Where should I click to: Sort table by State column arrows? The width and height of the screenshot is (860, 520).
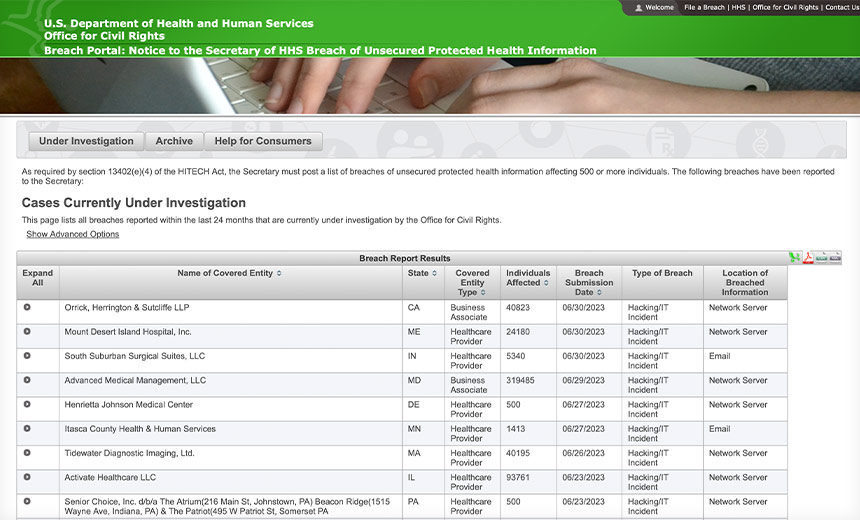click(x=434, y=273)
